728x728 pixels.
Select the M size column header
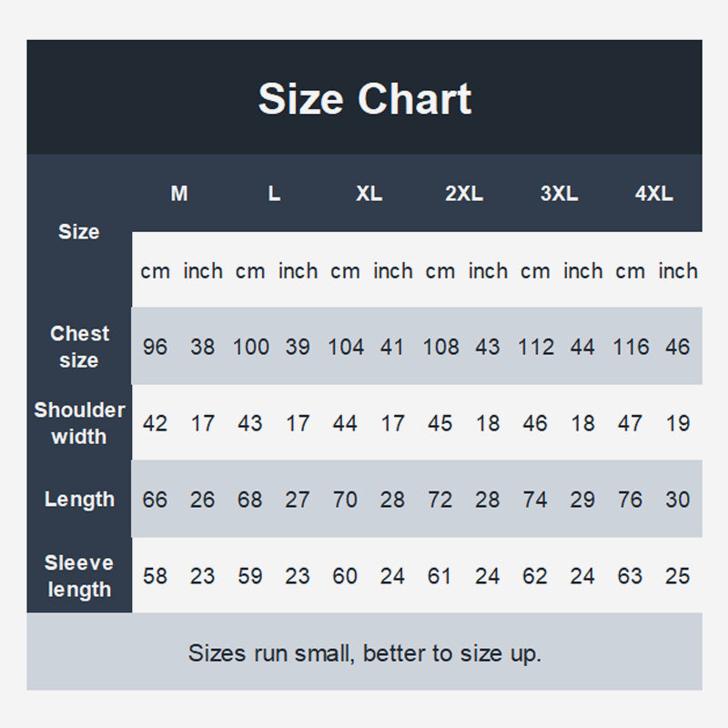click(x=179, y=194)
